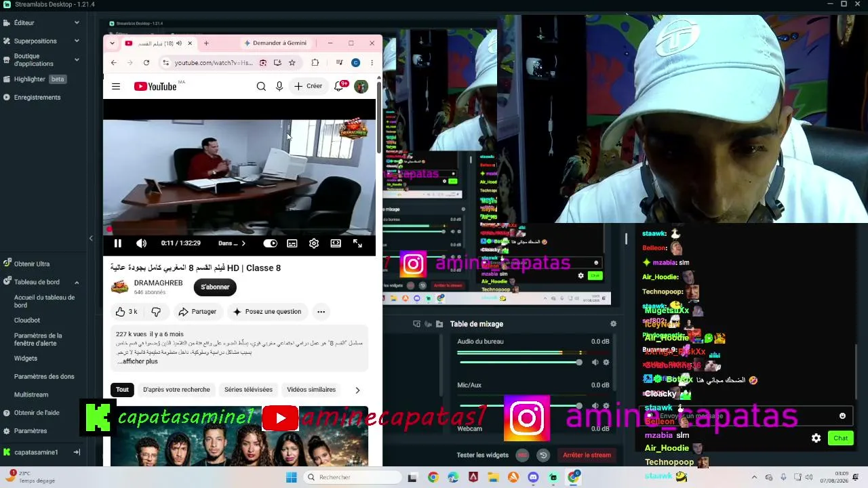Click the logout arrow beside capatasamine1
Viewport: 868px width, 488px height.
click(x=77, y=452)
